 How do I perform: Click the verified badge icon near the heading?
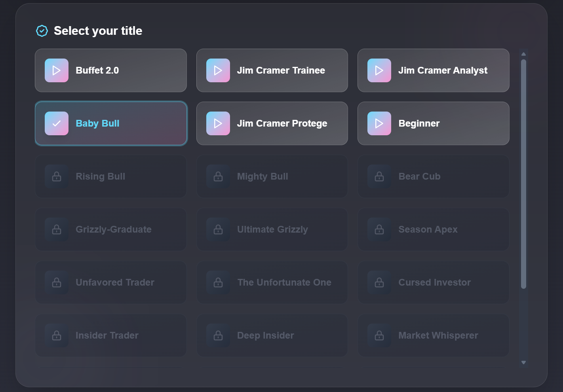click(42, 31)
